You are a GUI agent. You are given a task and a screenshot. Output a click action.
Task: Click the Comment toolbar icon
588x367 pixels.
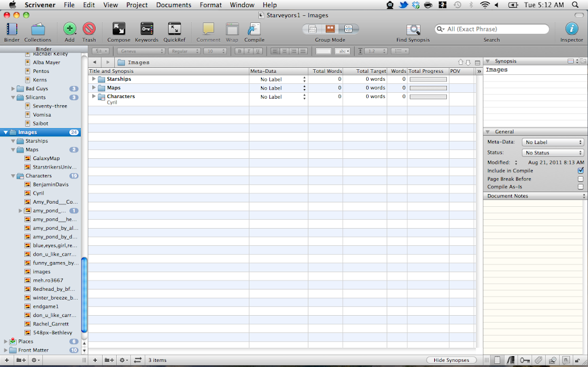coord(208,29)
